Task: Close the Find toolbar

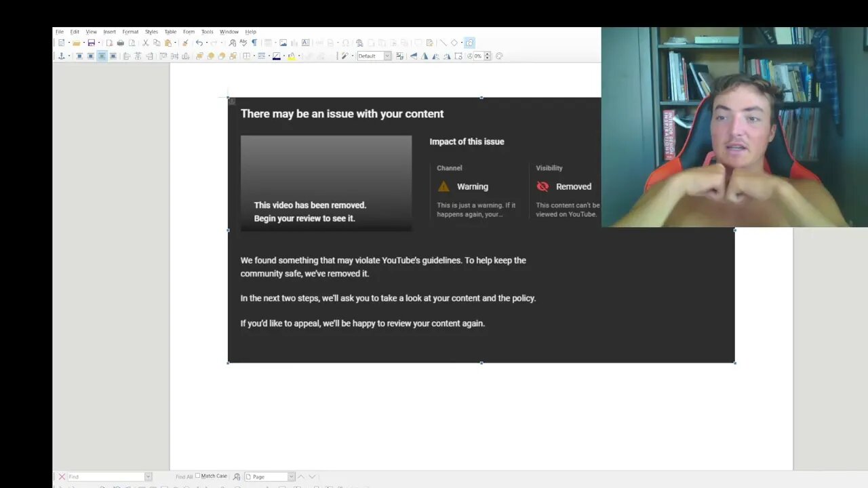Action: click(x=61, y=476)
